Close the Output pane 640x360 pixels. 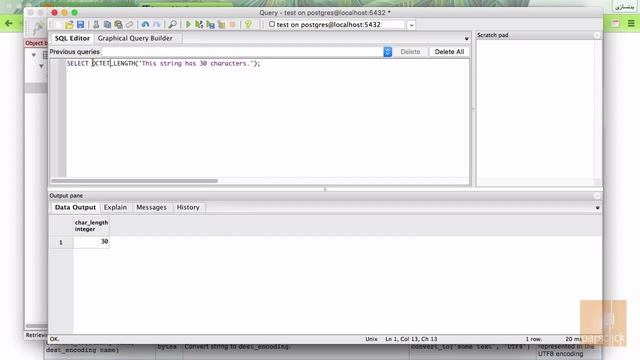coord(597,196)
